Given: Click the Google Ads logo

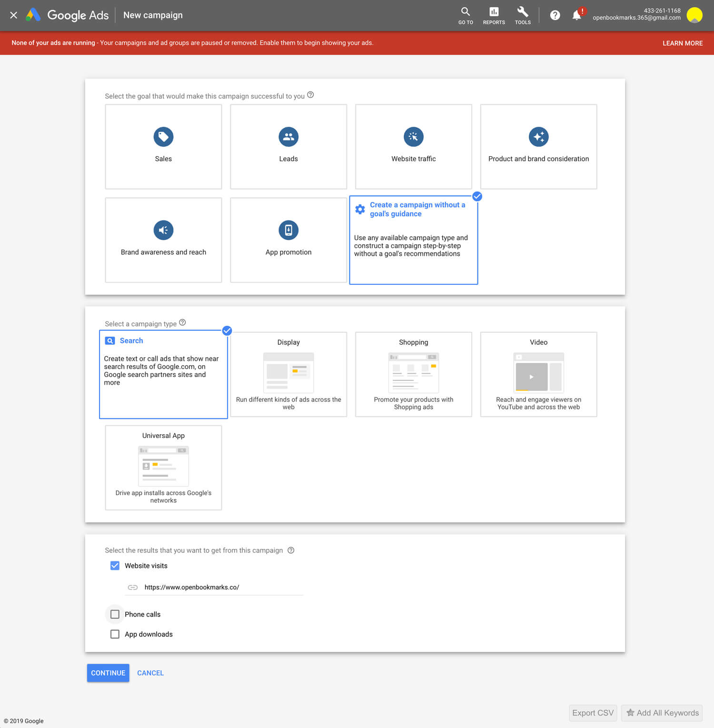Looking at the screenshot, I should click(x=67, y=15).
